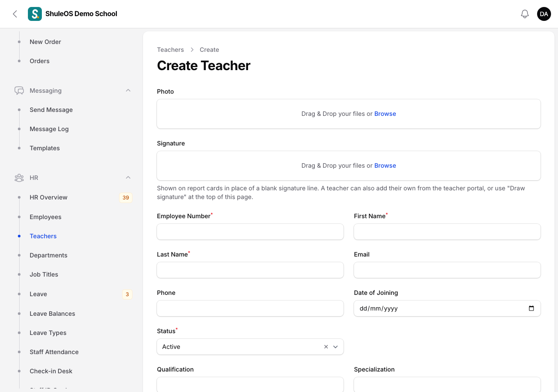This screenshot has width=558, height=392.
Task: Click the back arrow icon in header
Action: [x=15, y=14]
